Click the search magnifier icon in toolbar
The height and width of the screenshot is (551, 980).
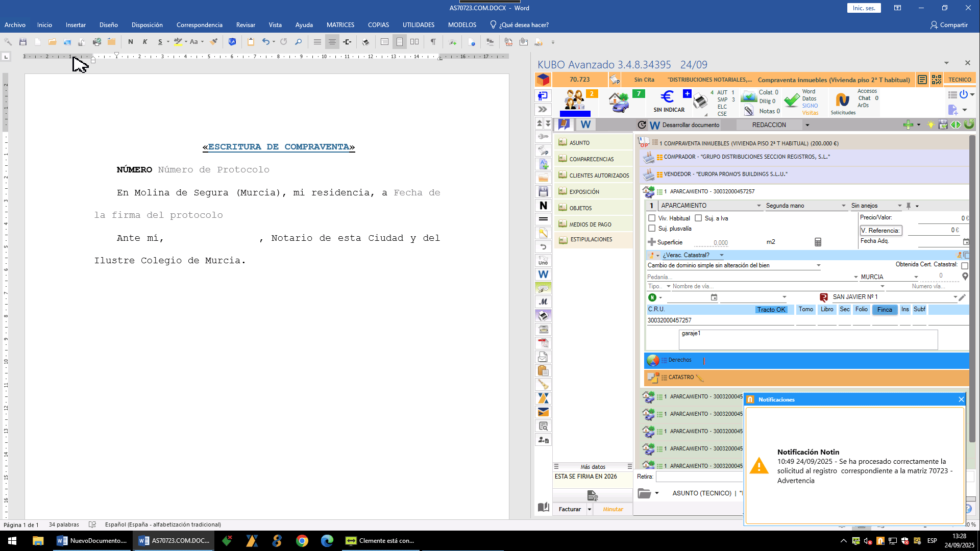[x=299, y=42]
